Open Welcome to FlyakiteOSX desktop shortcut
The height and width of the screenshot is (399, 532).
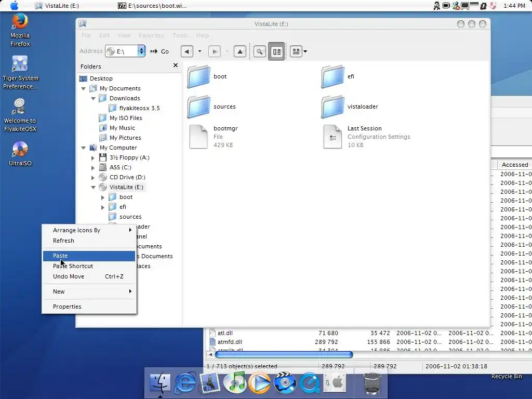pyautogui.click(x=20, y=115)
